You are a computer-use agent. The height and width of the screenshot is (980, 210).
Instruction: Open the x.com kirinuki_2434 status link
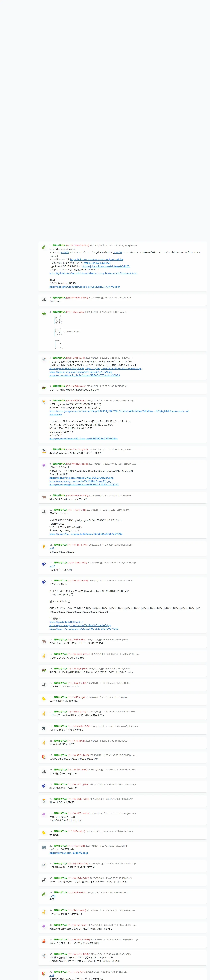click(x=85, y=376)
